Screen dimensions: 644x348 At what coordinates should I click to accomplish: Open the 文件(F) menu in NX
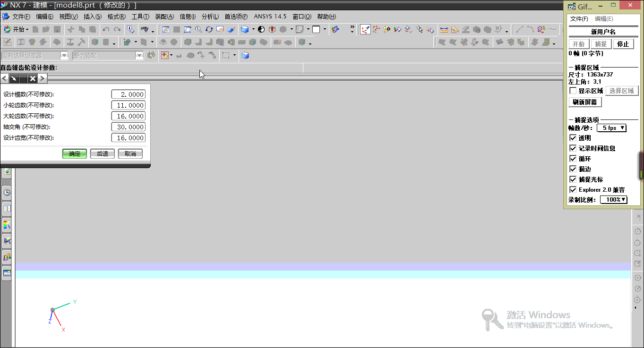[x=21, y=17]
